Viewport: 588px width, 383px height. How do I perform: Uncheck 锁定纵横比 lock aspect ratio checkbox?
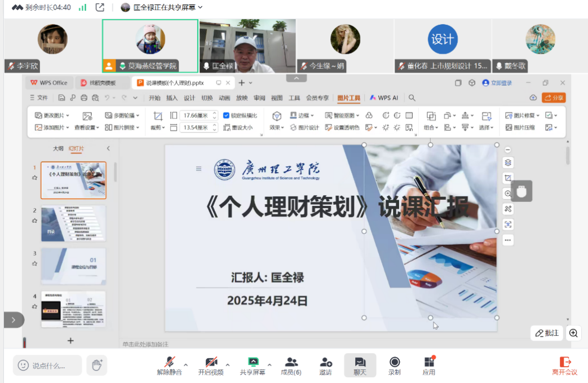point(227,116)
